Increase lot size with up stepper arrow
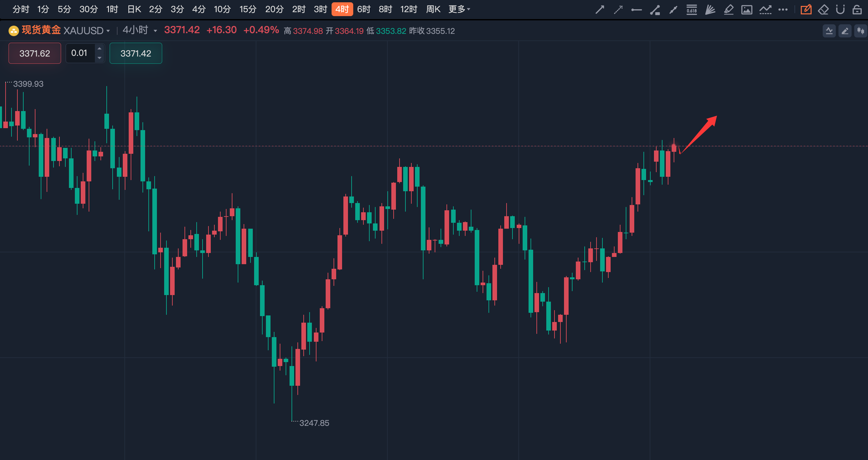This screenshot has height=460, width=868. 99,49
